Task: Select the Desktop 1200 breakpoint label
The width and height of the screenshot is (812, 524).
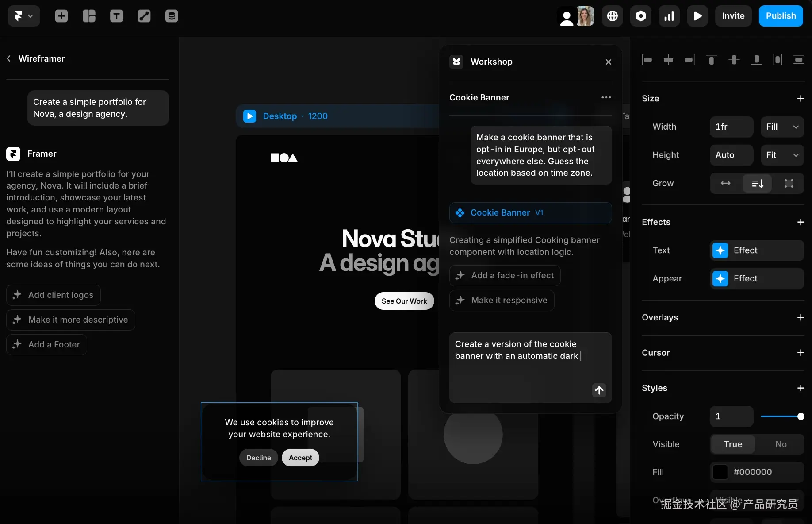Action: click(295, 116)
